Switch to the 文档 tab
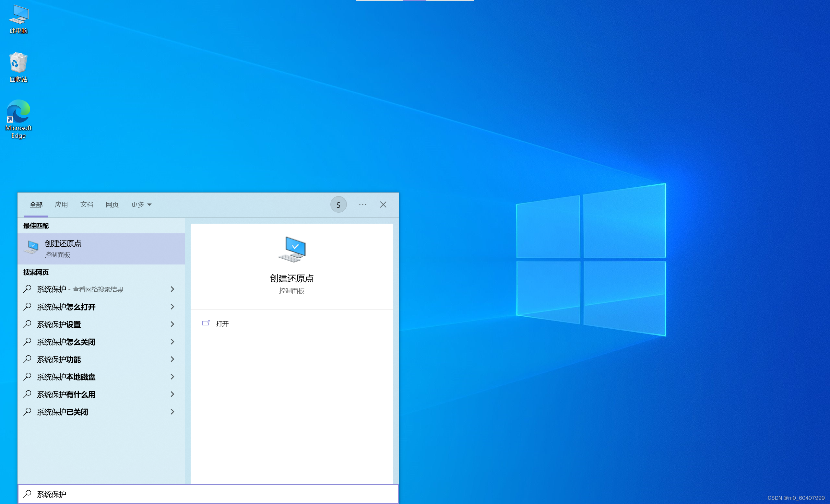This screenshot has width=830, height=504. pos(87,205)
